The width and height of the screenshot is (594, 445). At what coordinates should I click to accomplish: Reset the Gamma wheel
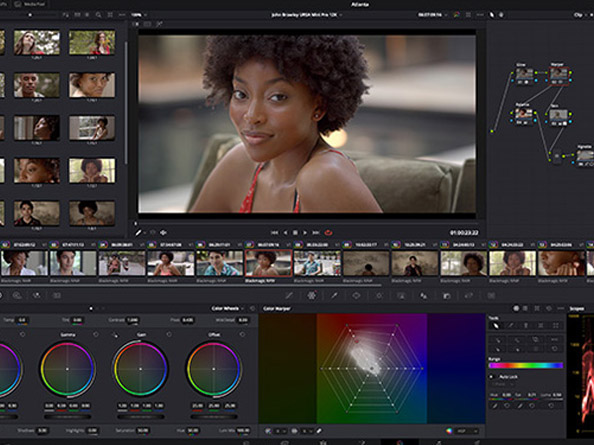click(95, 334)
